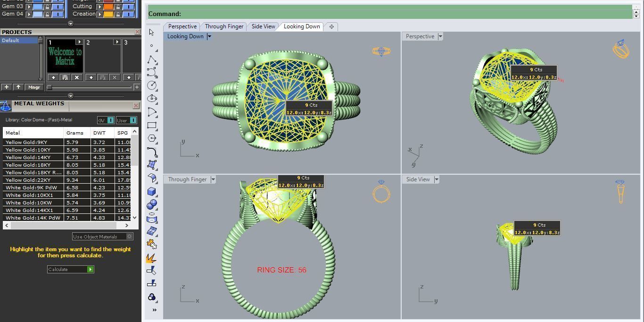
Task: Select the three-circles group tool
Action: 151,297
